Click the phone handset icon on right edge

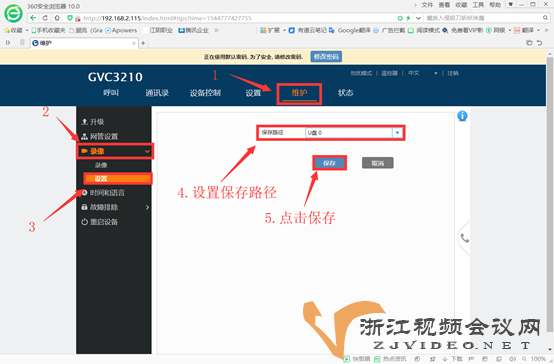pyautogui.click(x=465, y=238)
